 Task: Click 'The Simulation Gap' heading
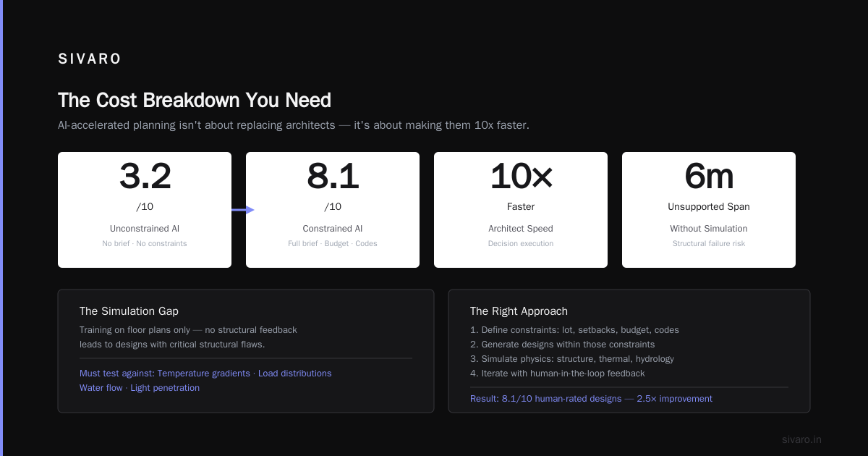[x=129, y=311]
